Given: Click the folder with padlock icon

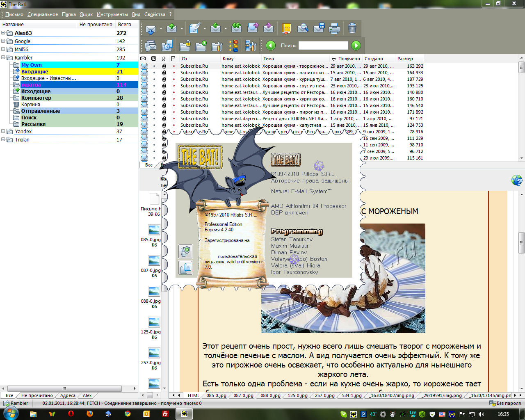Looking at the screenshot, I should [185, 46].
